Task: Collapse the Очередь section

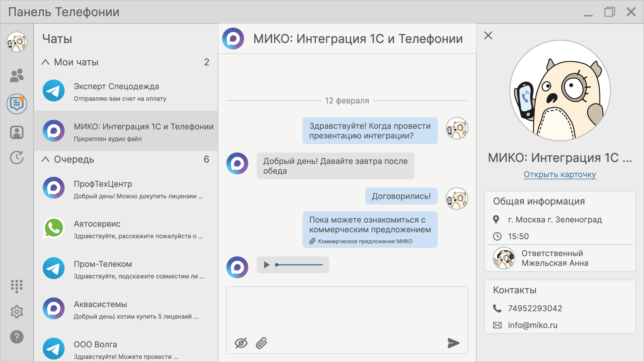Action: click(46, 160)
